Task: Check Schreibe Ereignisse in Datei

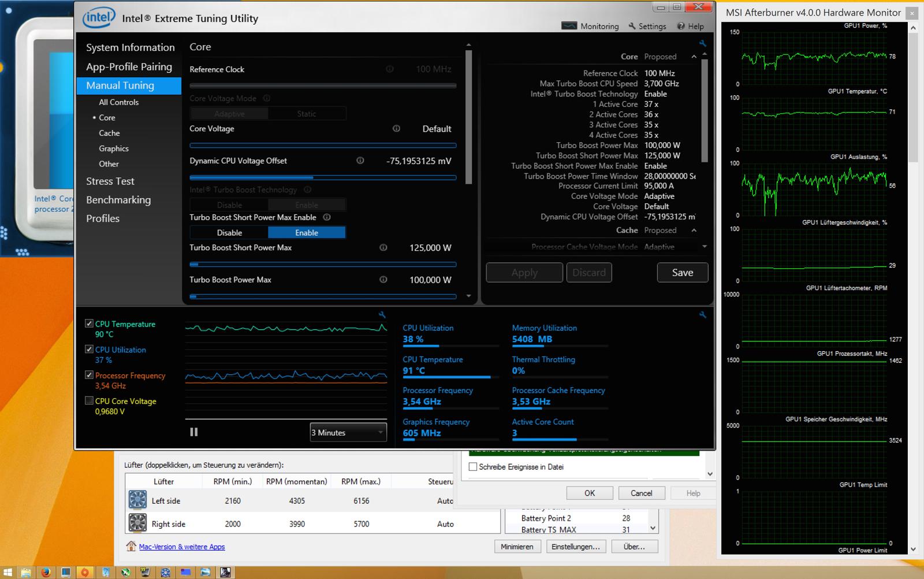Action: click(473, 466)
